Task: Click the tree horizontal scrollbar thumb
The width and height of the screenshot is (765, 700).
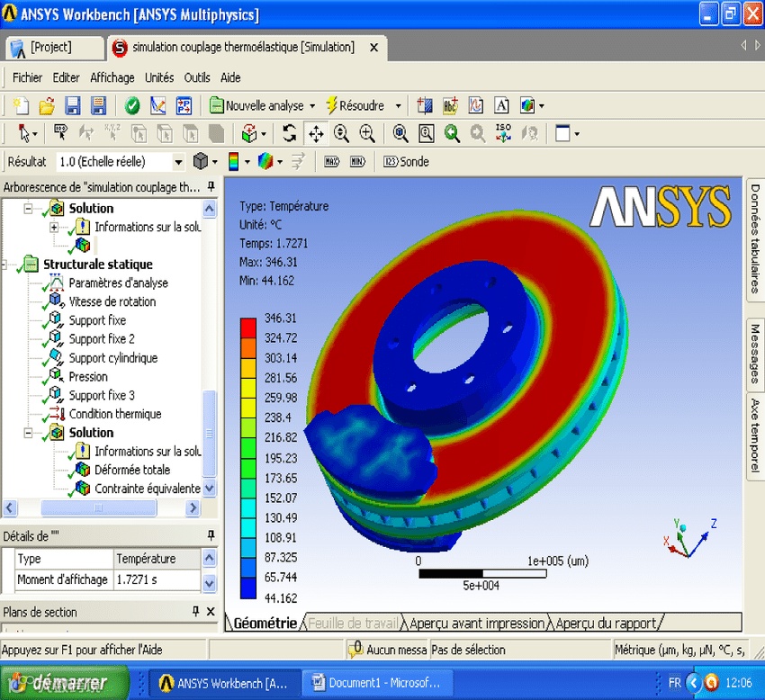Action: (x=99, y=507)
